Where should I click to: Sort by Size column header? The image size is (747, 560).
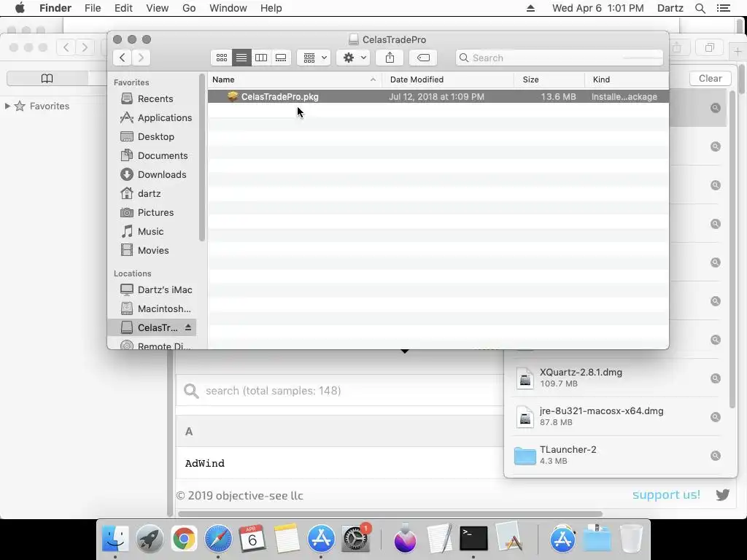click(x=549, y=79)
